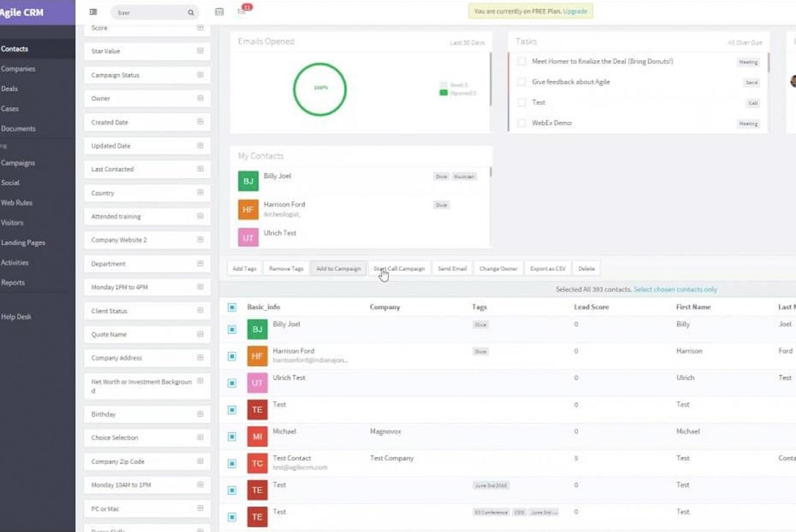Click the 100% Emails Opened donut chart
796x532 pixels.
(x=320, y=89)
